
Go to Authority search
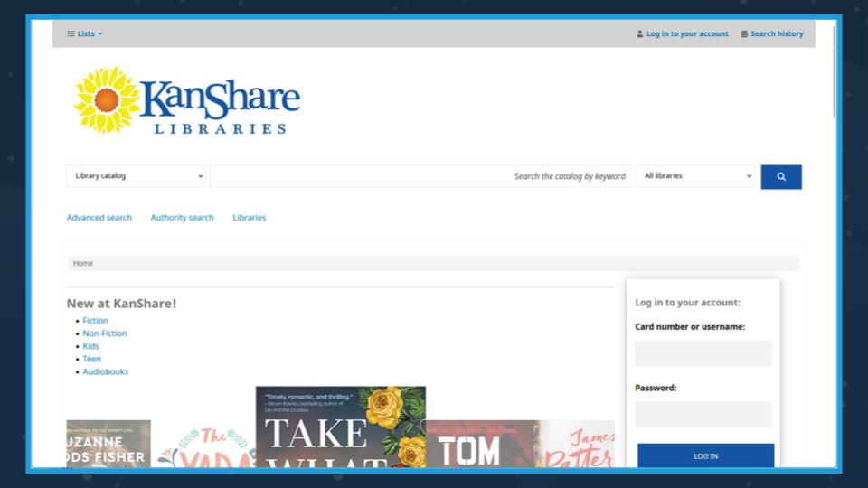[183, 218]
